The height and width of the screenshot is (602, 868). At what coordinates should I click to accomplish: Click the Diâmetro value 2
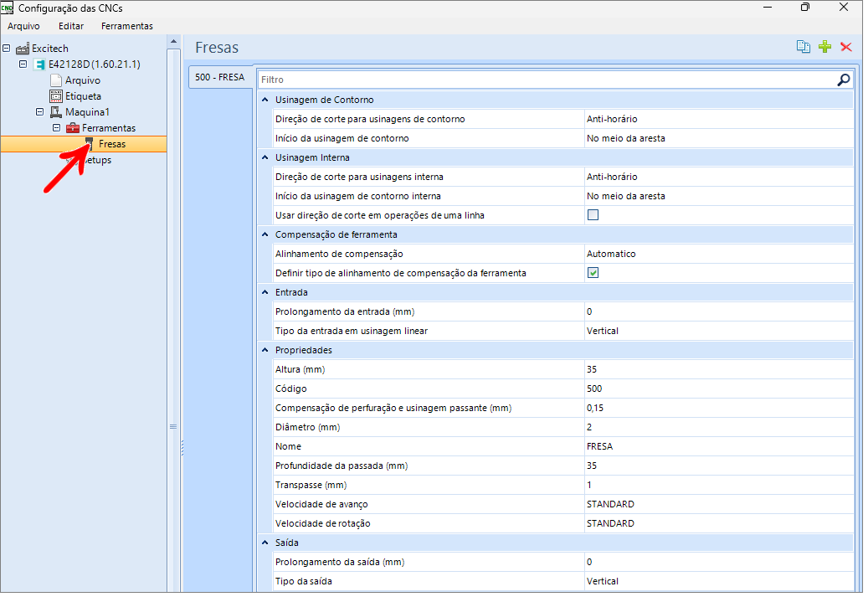589,428
